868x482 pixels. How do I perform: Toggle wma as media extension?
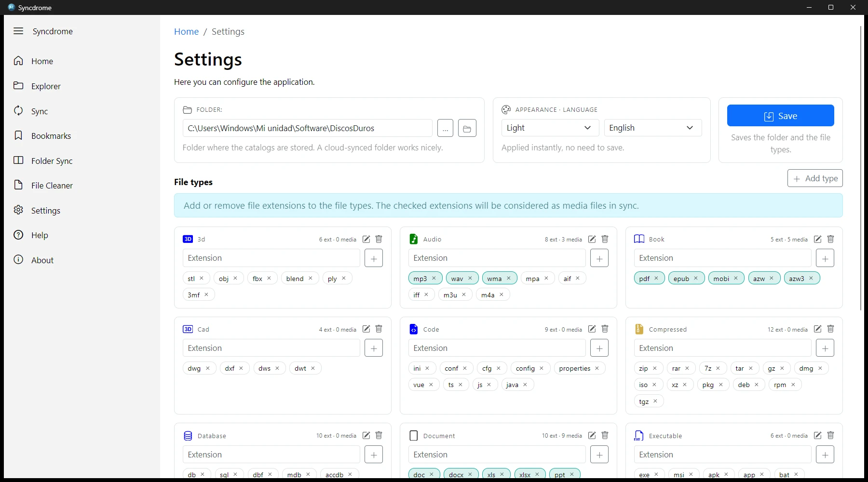(x=494, y=279)
